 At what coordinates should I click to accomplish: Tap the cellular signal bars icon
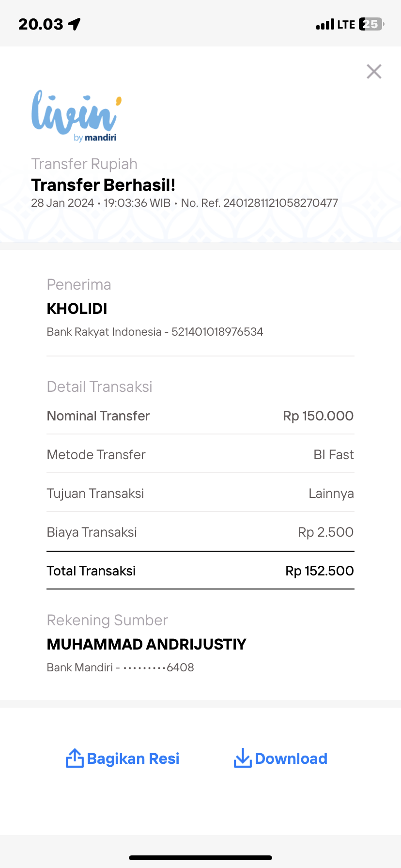(325, 24)
